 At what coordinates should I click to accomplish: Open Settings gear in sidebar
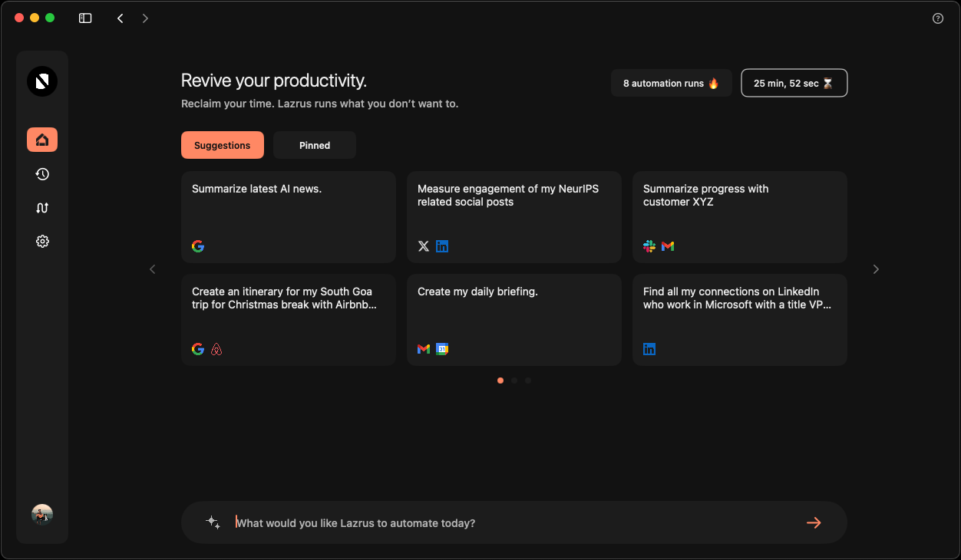tap(42, 241)
